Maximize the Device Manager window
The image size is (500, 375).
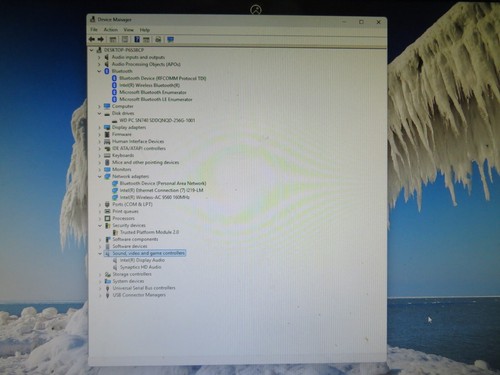361,22
